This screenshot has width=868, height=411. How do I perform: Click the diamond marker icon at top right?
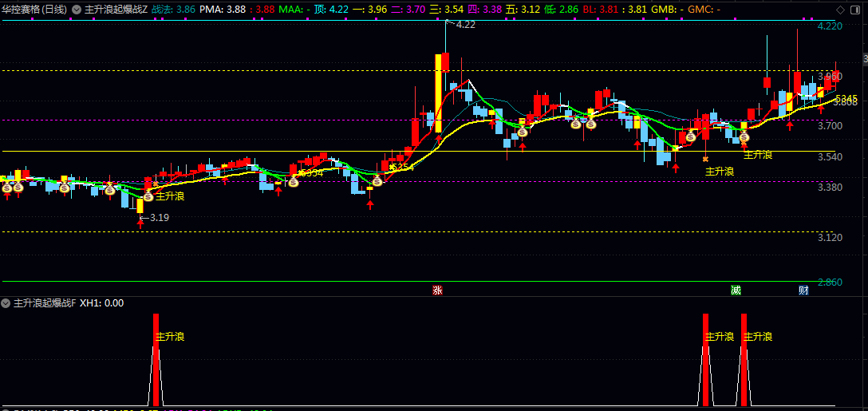point(840,10)
